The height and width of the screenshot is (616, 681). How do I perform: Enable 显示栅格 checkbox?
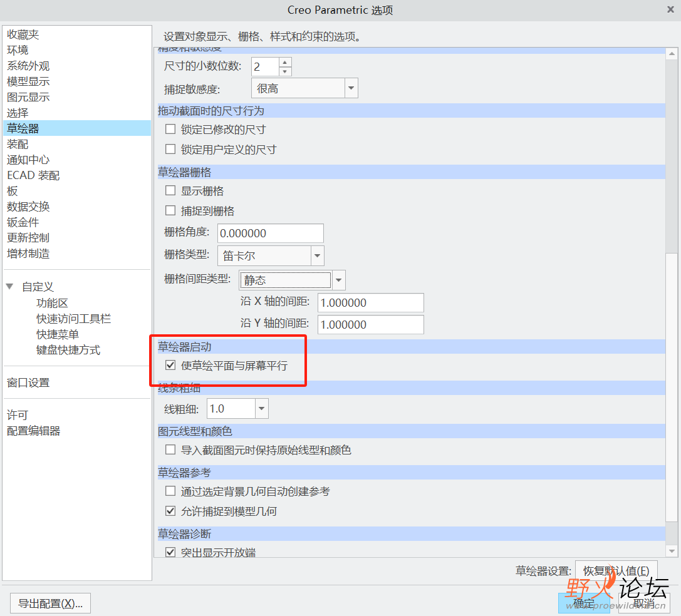[x=170, y=190]
